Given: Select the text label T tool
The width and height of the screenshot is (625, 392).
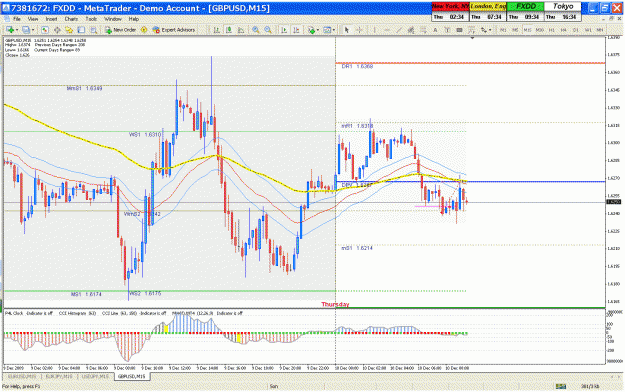Looking at the screenshot, I should tap(448, 30).
